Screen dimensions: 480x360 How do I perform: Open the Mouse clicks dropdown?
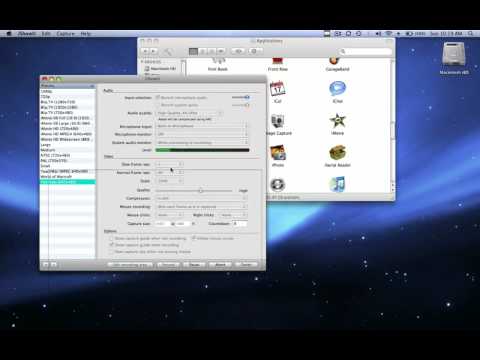coord(169,215)
